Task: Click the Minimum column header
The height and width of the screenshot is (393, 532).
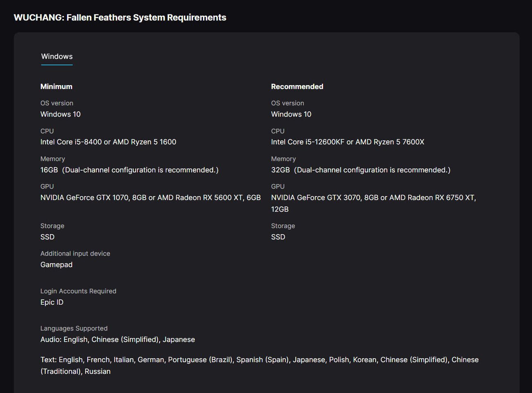Action: click(x=57, y=86)
